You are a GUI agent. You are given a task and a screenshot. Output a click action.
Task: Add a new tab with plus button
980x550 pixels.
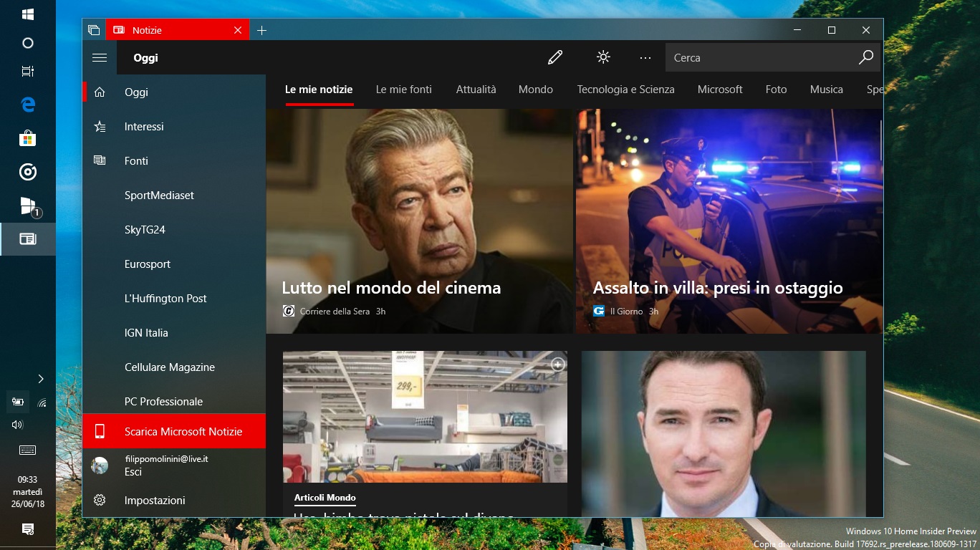tap(261, 30)
